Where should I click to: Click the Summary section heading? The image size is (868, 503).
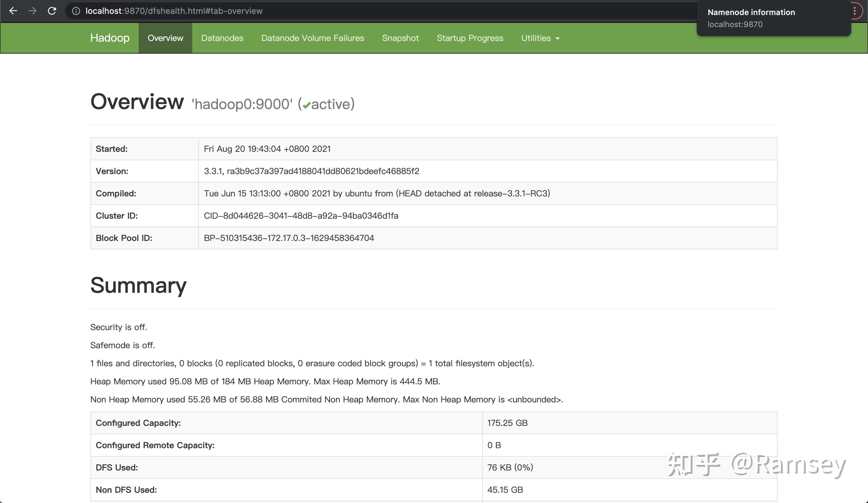coord(138,286)
